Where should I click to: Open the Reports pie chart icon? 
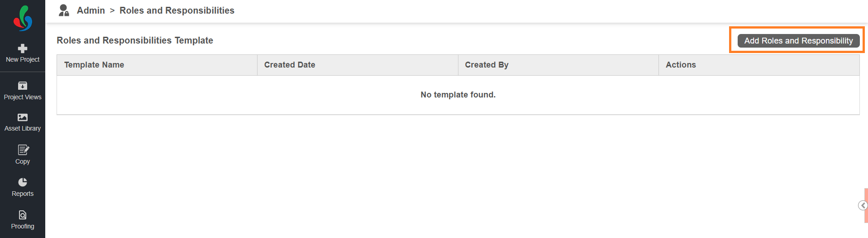23,182
